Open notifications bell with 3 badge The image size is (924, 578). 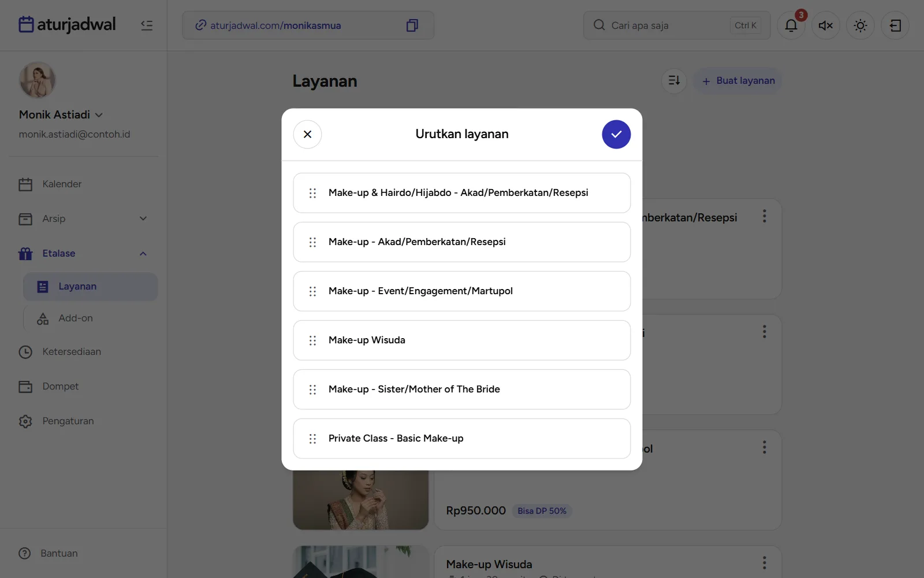click(x=791, y=25)
